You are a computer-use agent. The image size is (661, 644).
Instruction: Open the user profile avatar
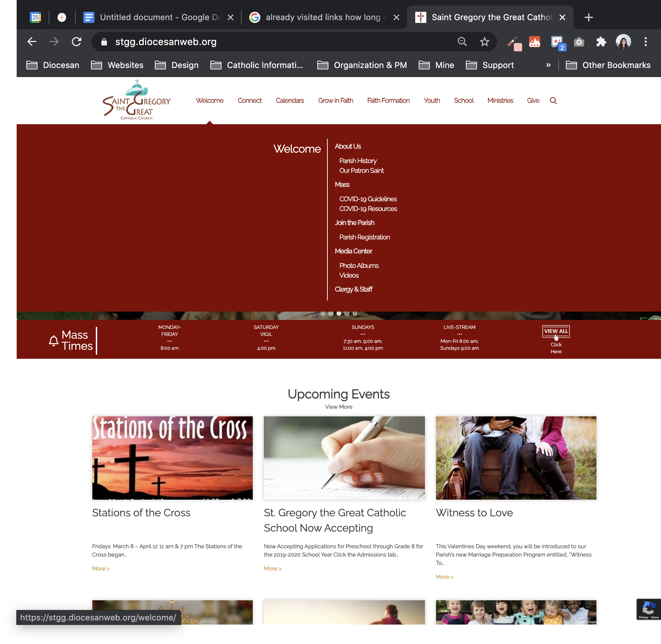point(623,42)
